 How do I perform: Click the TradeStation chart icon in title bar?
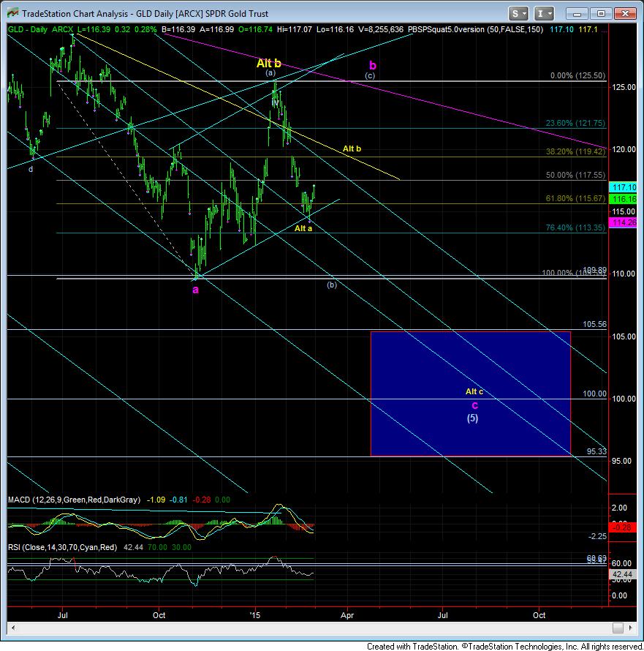(12, 13)
